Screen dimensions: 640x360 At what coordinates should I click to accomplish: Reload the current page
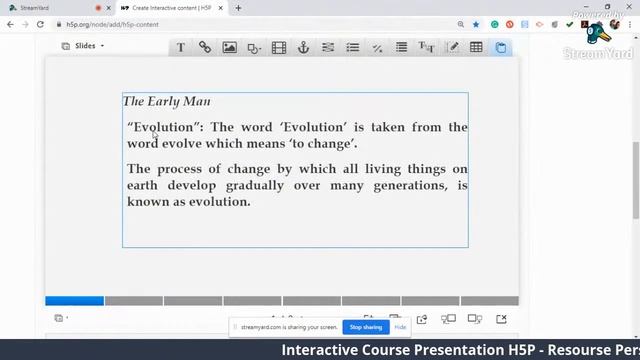(40, 24)
